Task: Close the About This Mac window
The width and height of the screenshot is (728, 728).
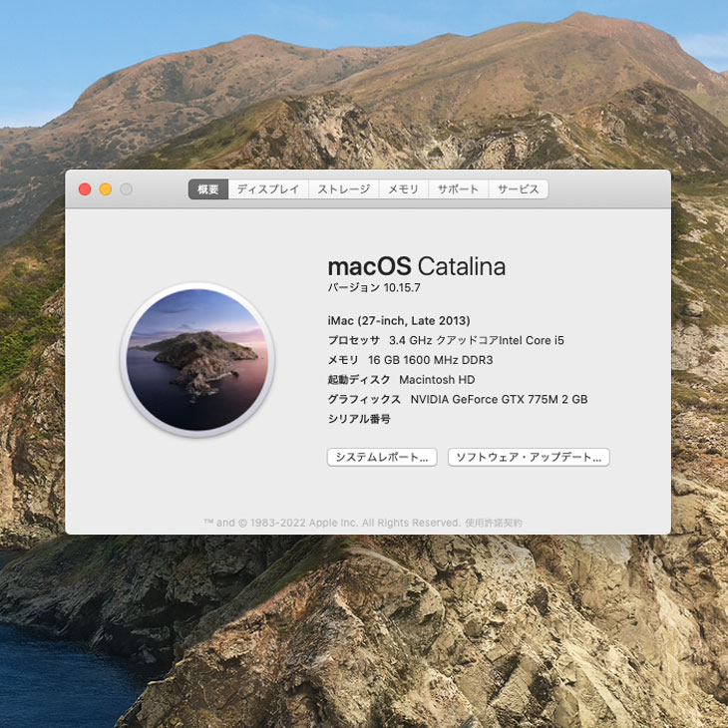Action: coord(85,189)
